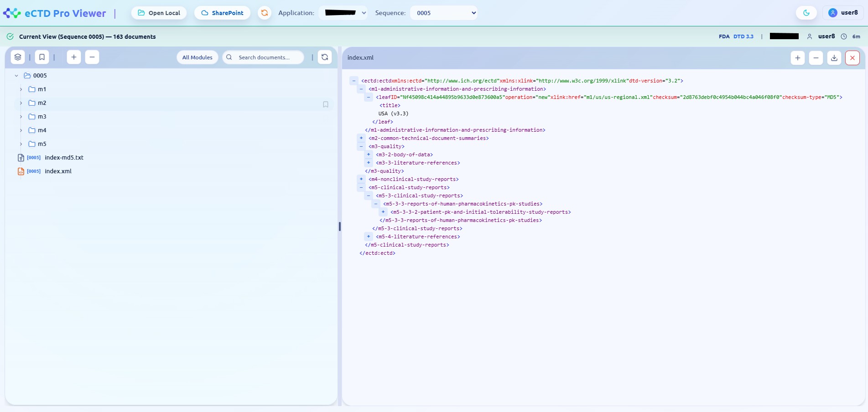Focus the Search documents field
The width and height of the screenshot is (868, 412).
pos(264,57)
